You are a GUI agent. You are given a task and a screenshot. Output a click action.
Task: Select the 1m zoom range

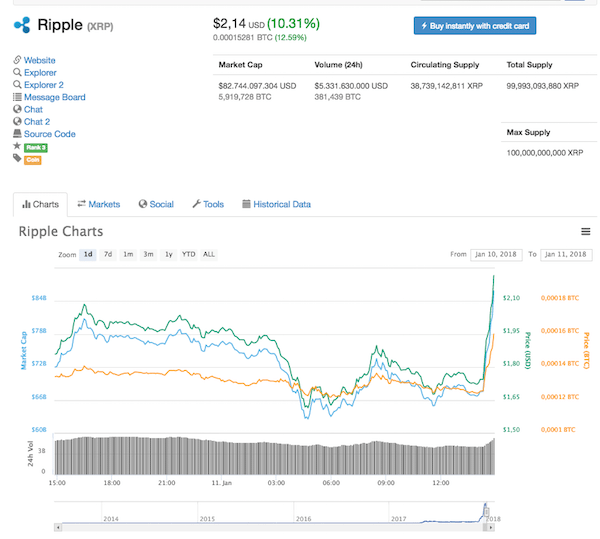tap(128, 254)
